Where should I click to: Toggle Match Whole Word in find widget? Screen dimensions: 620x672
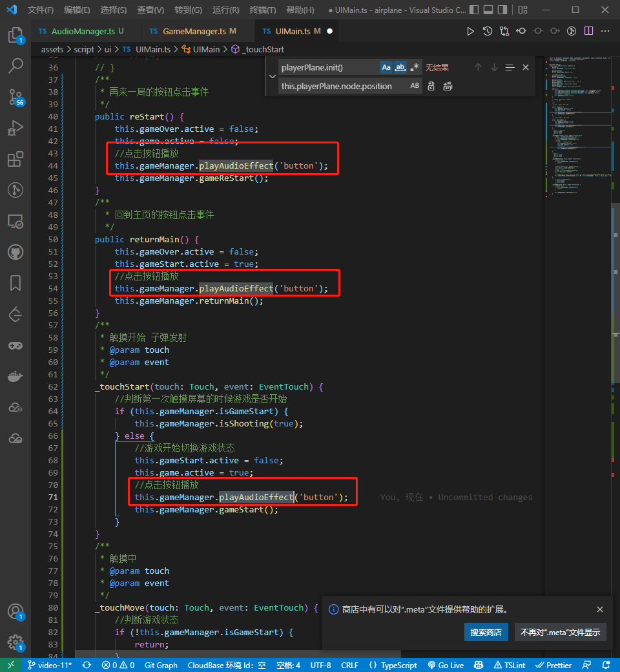(x=400, y=67)
